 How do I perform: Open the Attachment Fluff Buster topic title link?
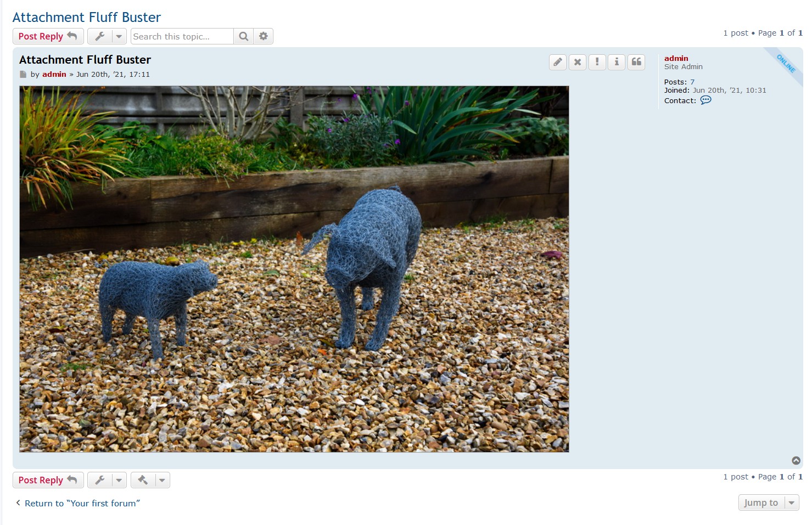[x=87, y=17]
